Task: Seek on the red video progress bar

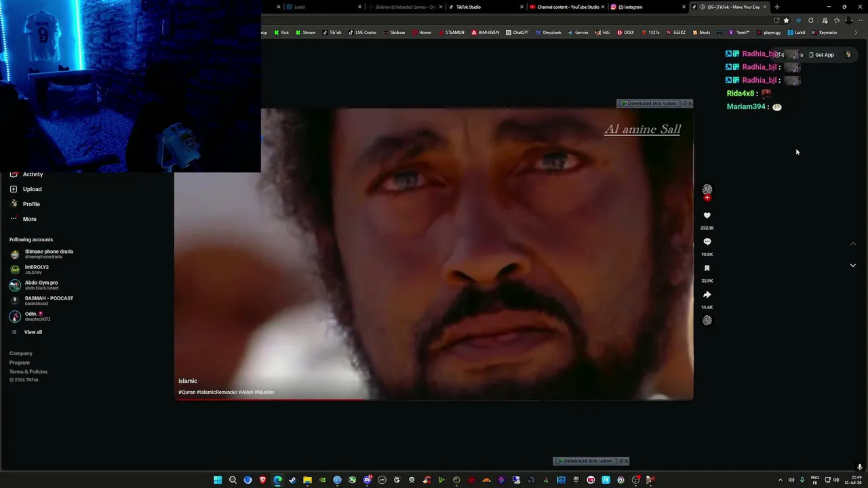Action: click(434, 399)
